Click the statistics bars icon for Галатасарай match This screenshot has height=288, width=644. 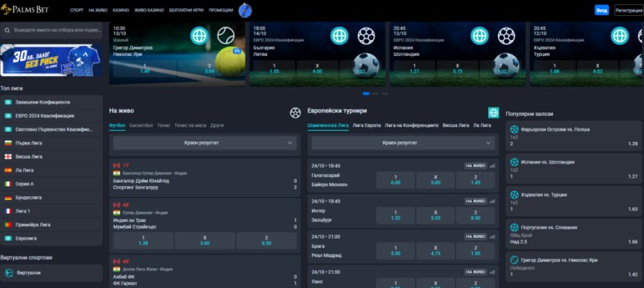click(492, 166)
